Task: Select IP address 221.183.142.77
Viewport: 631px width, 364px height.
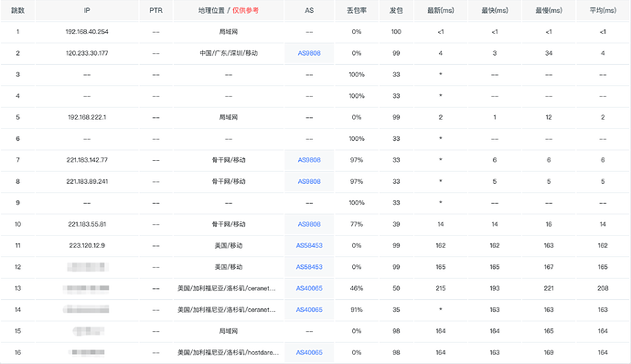Action: (x=87, y=160)
